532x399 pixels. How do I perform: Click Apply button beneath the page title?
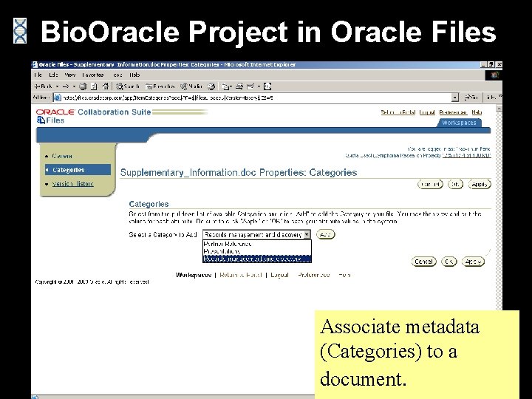[480, 184]
